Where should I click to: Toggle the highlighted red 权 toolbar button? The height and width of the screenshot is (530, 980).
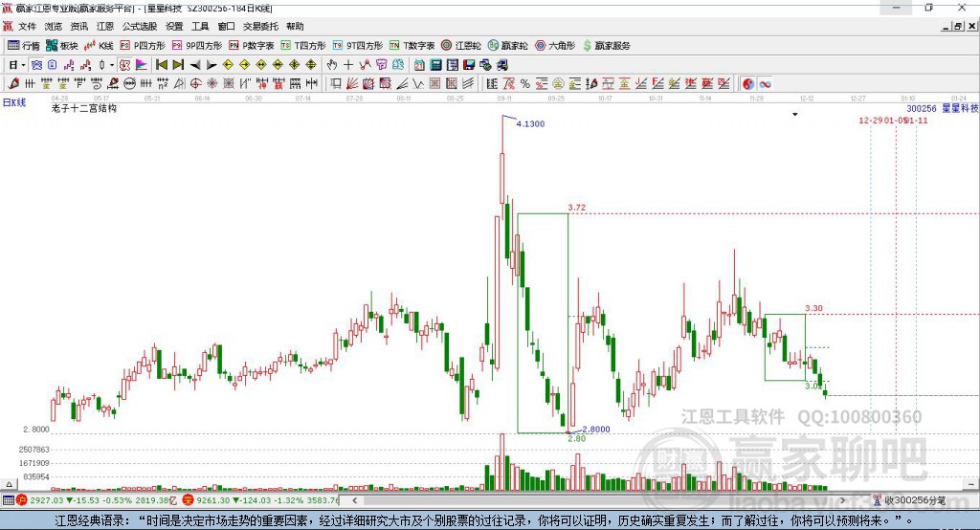click(x=125, y=65)
